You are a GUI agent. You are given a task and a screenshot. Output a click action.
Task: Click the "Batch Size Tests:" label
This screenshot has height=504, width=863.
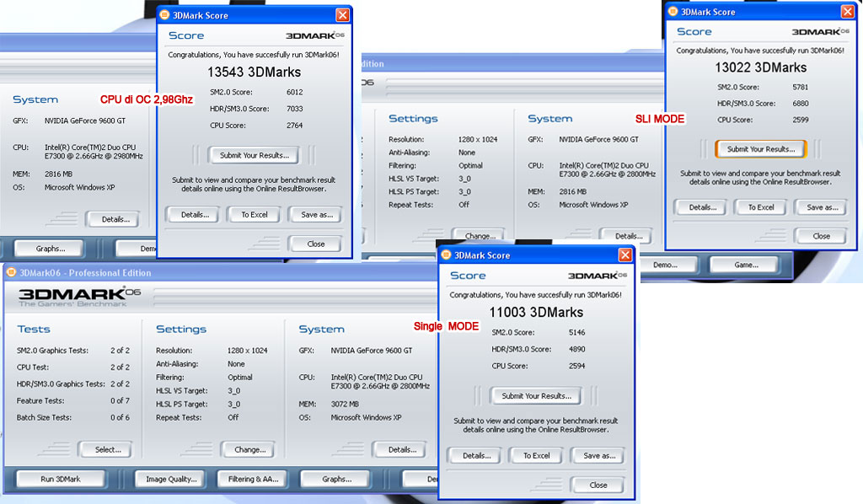point(44,418)
